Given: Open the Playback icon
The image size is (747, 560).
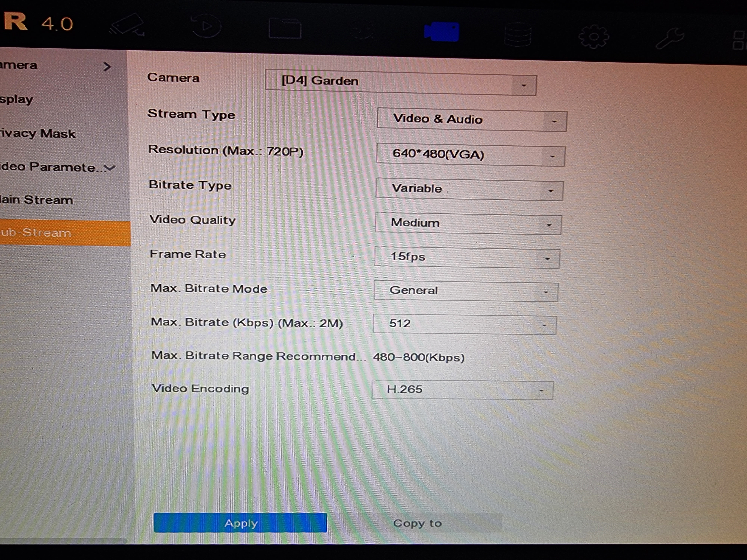Looking at the screenshot, I should pos(206,26).
